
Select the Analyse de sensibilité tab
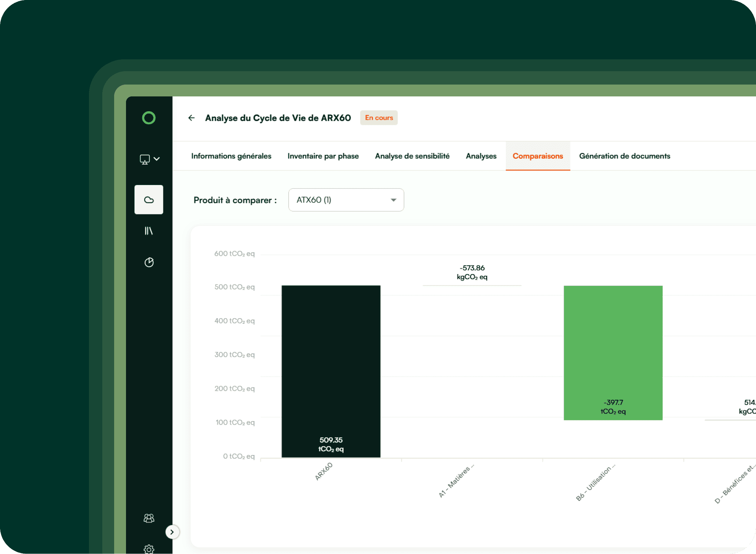[412, 156]
